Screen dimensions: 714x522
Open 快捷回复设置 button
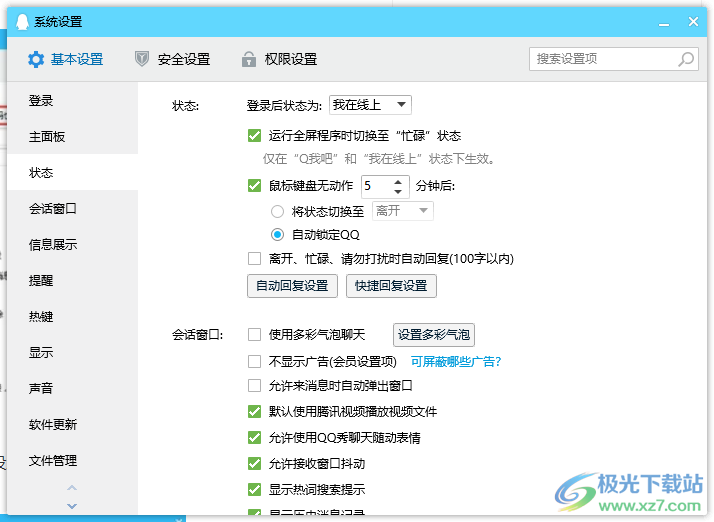click(x=391, y=286)
